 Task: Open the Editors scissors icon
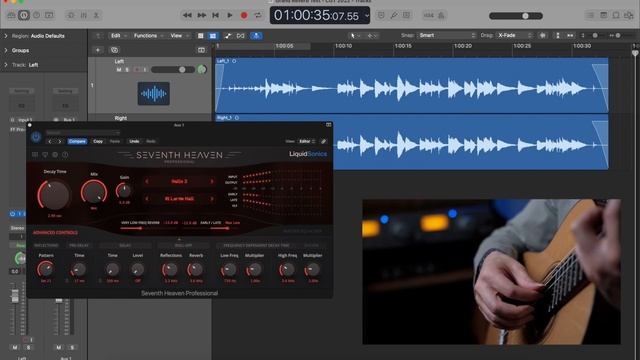96,16
